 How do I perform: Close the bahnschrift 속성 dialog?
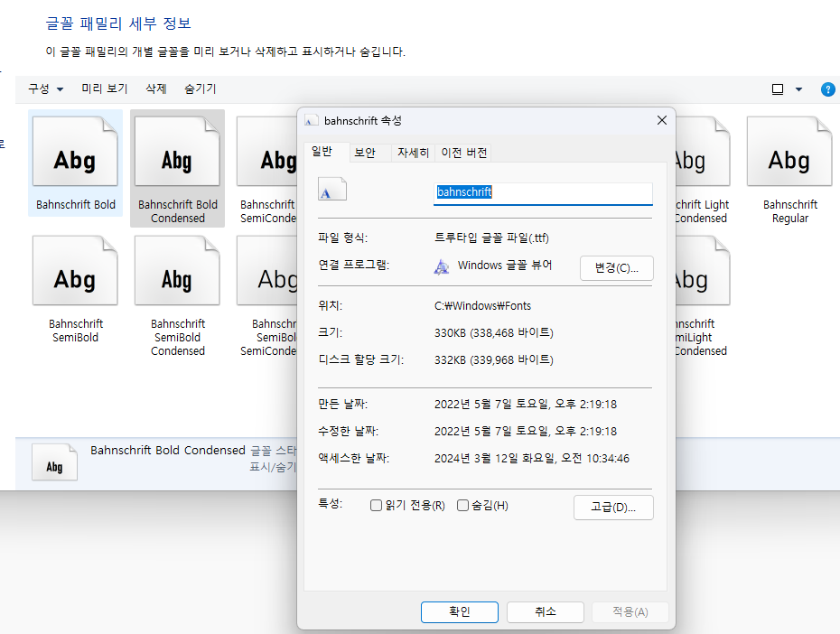662,120
